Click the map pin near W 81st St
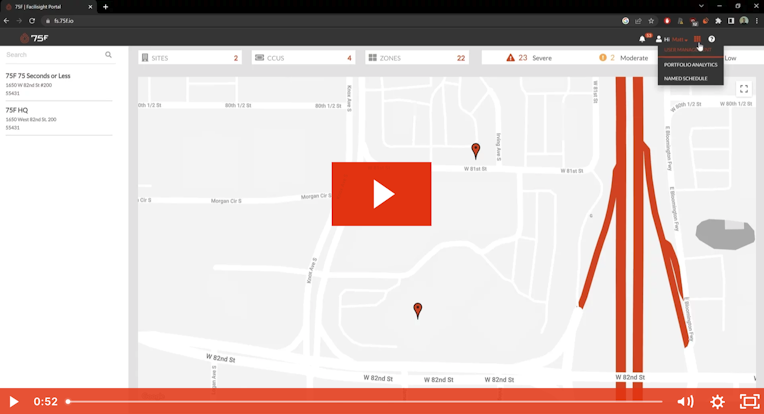Image resolution: width=764 pixels, height=414 pixels. [476, 151]
